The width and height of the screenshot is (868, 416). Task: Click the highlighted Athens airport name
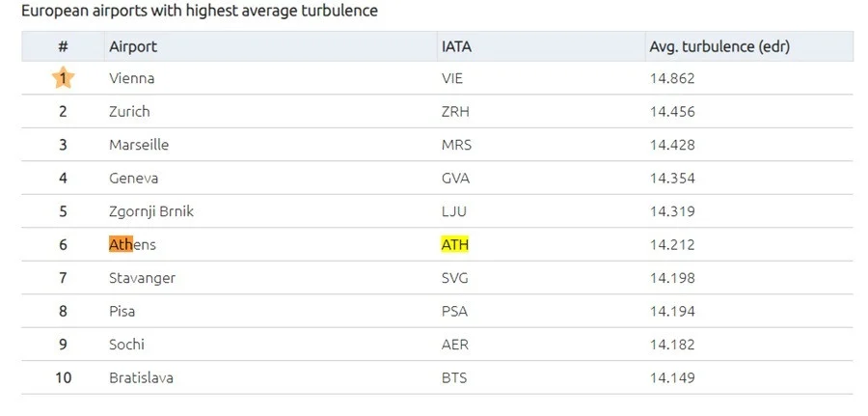point(132,244)
